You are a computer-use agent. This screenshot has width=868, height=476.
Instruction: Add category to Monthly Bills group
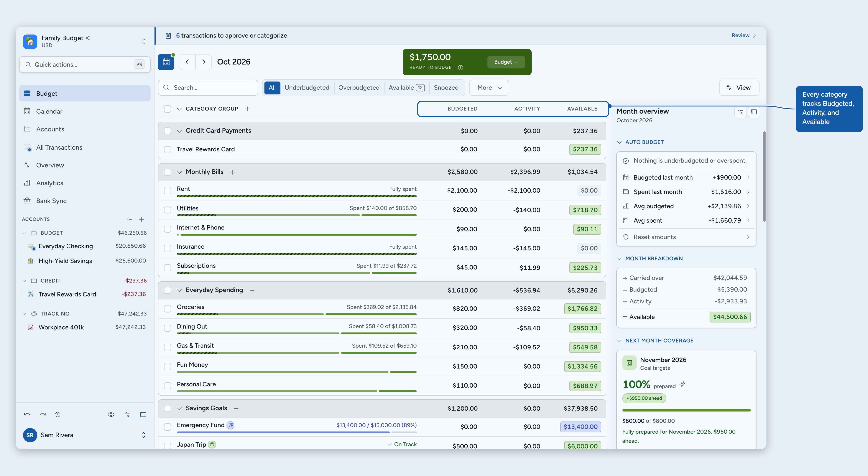[232, 172]
